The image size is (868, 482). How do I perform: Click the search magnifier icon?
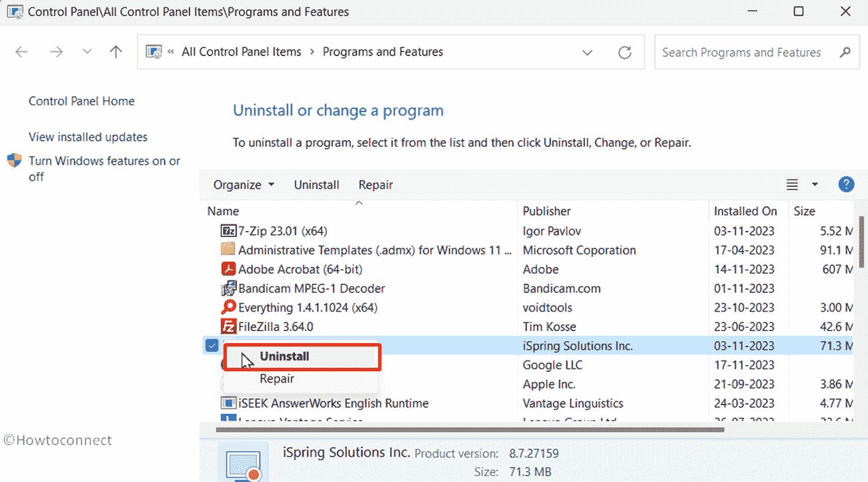coord(845,52)
